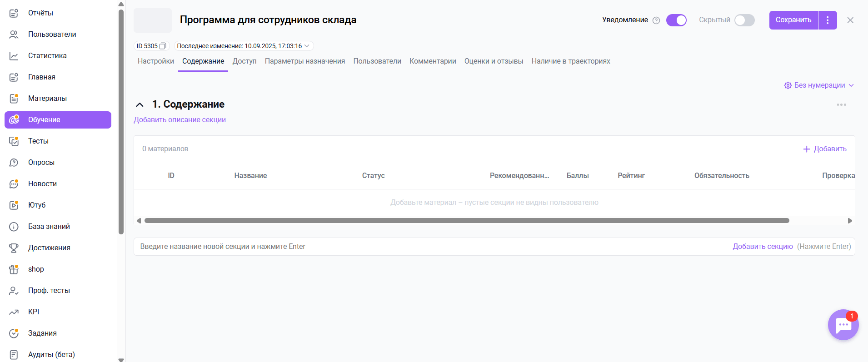This screenshot has width=868, height=362.
Task: Enable the Скрытый switch
Action: click(x=744, y=20)
